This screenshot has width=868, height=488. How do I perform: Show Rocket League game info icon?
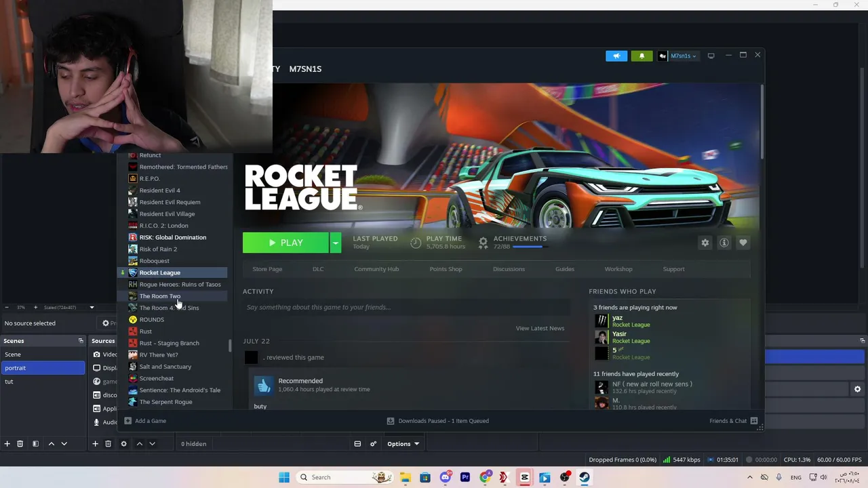point(724,243)
